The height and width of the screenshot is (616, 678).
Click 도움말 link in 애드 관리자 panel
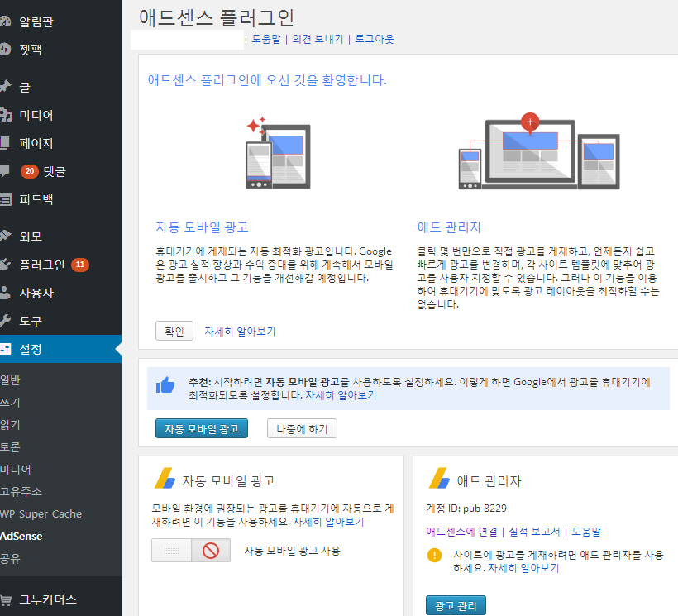[x=586, y=532]
